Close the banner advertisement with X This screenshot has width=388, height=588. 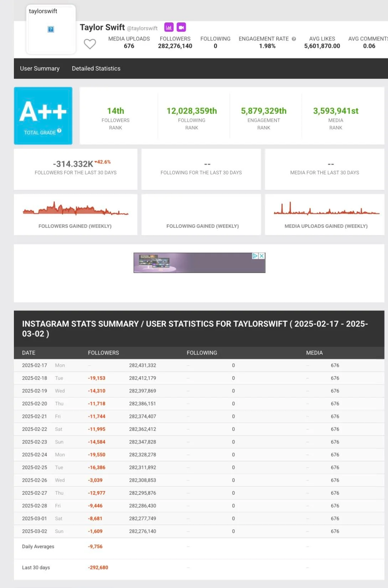(262, 256)
